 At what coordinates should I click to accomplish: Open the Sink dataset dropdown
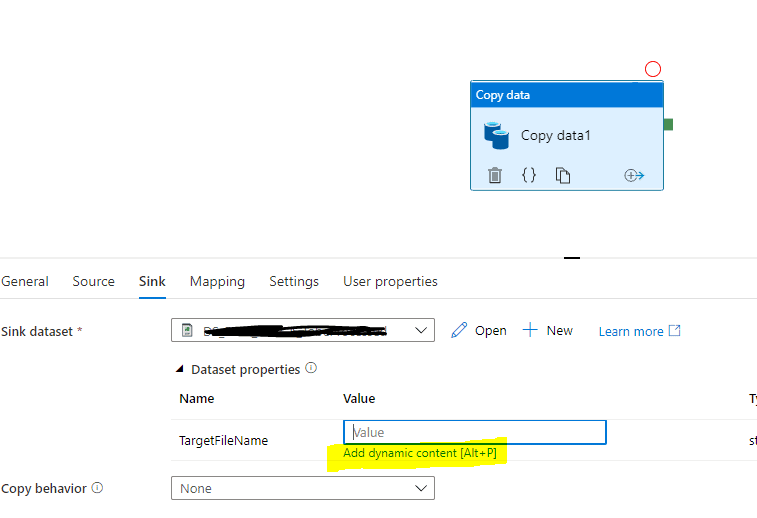click(x=303, y=330)
